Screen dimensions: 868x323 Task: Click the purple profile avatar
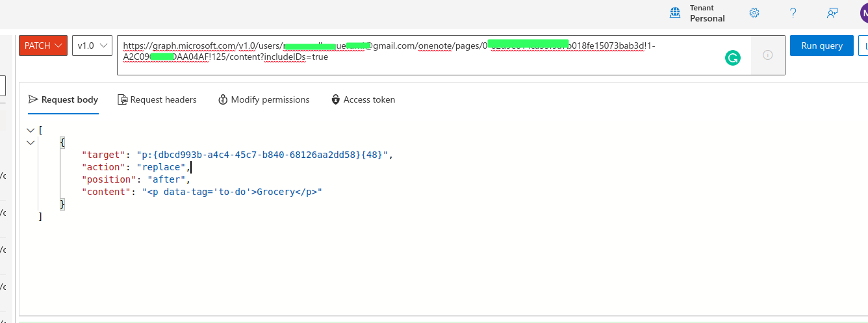click(863, 13)
